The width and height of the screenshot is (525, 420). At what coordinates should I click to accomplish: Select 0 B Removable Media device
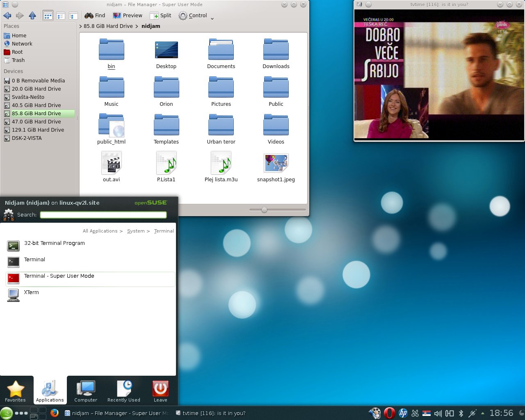tap(39, 81)
